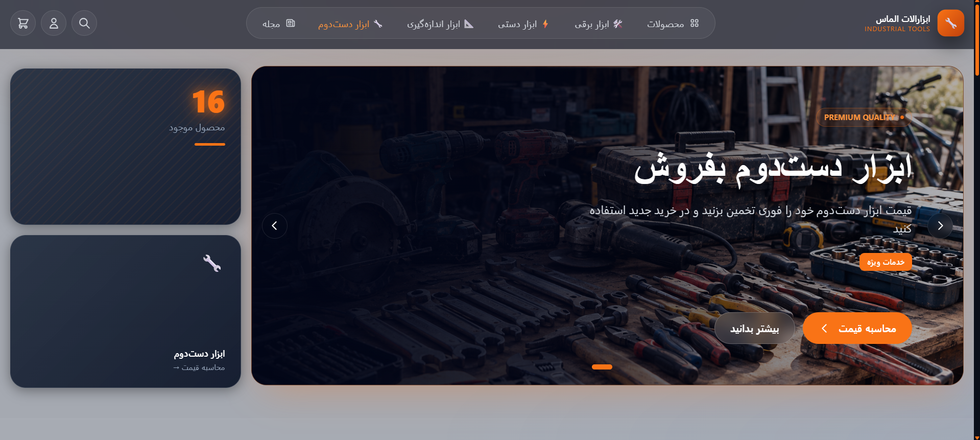
Task: Open the ابزار دستی menu item
Action: click(x=523, y=24)
